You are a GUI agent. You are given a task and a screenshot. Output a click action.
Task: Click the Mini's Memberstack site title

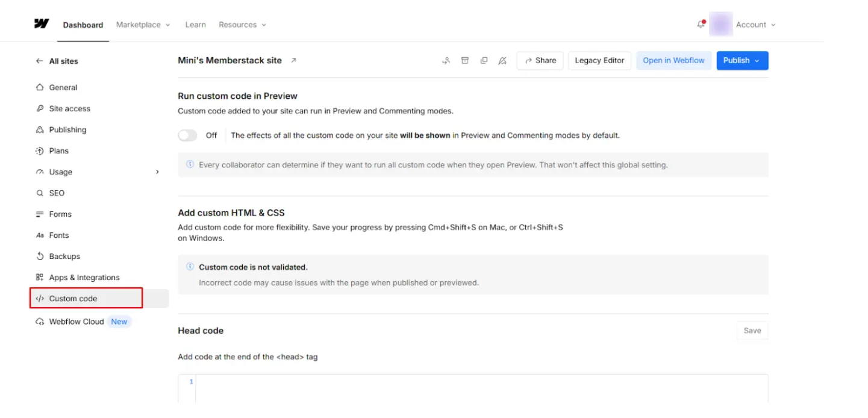click(229, 60)
